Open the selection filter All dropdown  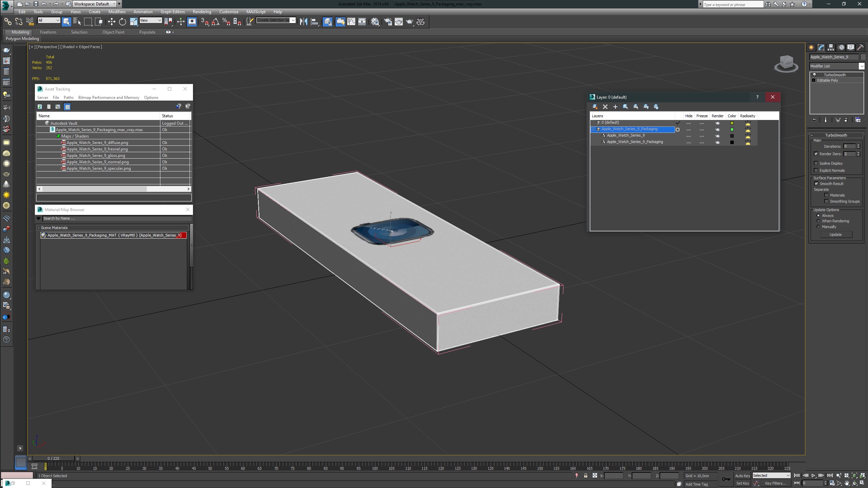(49, 20)
